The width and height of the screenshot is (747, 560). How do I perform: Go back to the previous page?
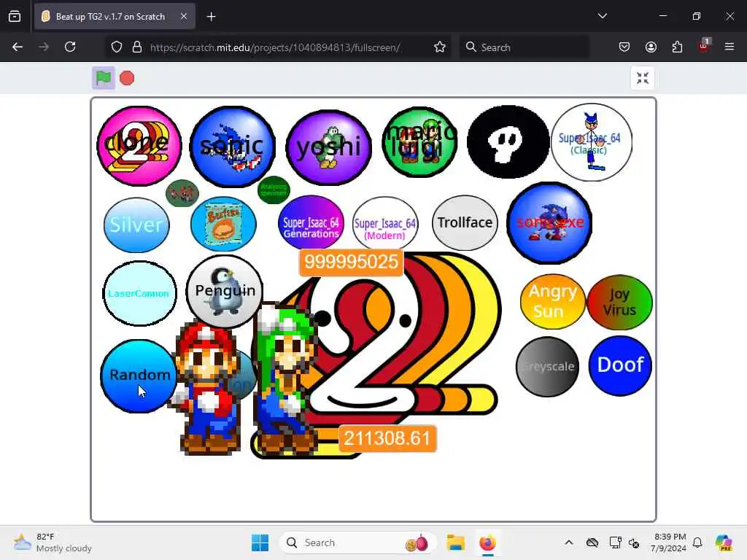(x=18, y=47)
